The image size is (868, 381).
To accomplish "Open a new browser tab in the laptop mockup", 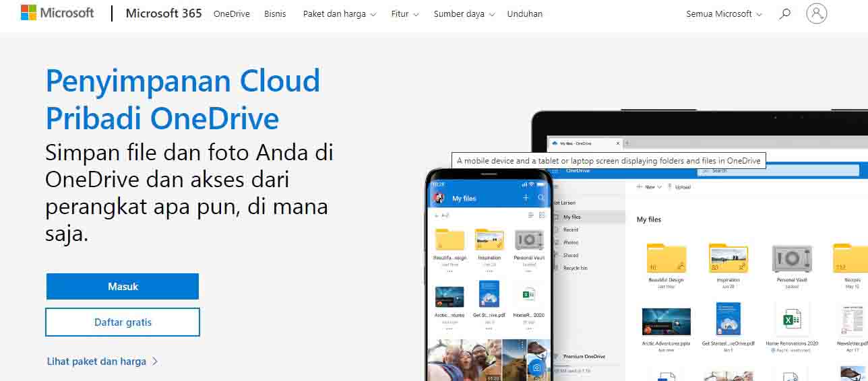I will [x=627, y=143].
